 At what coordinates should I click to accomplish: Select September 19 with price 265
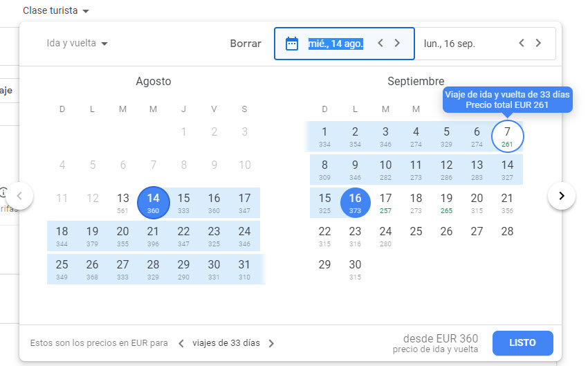[446, 202]
